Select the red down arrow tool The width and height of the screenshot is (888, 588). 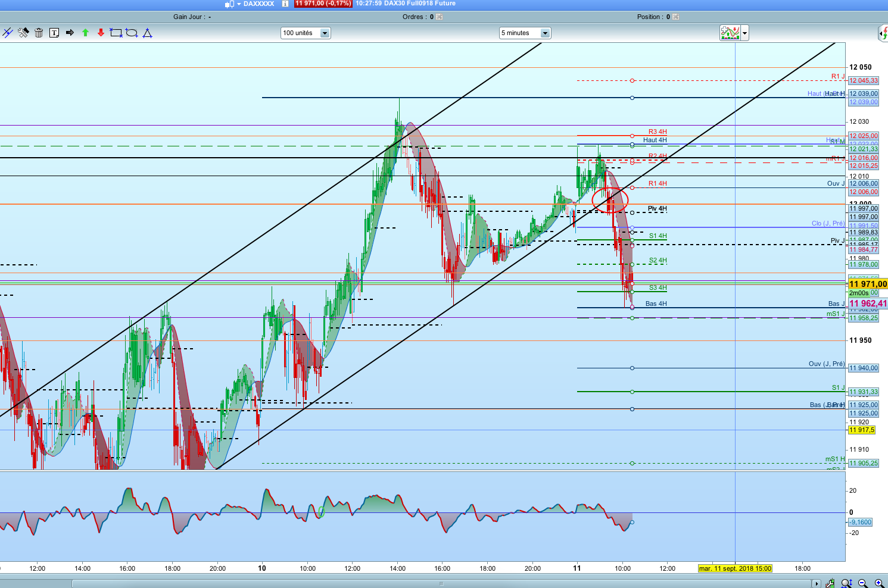coord(101,33)
